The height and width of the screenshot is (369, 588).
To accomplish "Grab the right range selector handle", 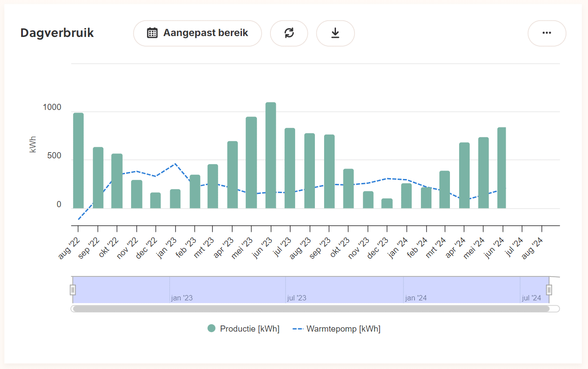I will [549, 290].
